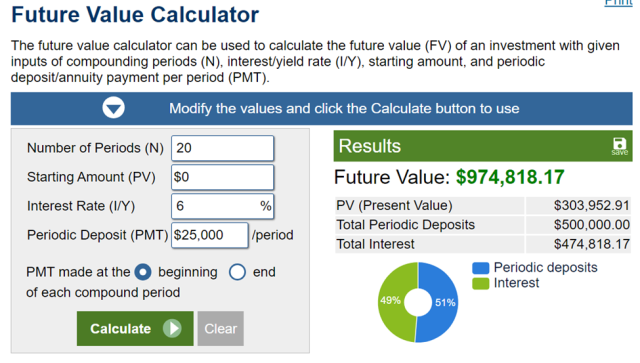Image resolution: width=640 pixels, height=363 pixels.
Task: Click the blue 51% donut chart segment
Action: pyautogui.click(x=443, y=302)
